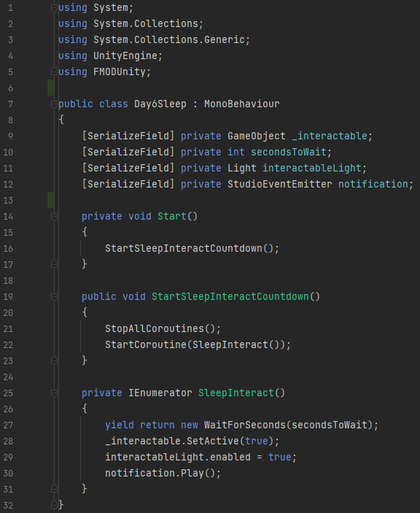Click the secondsToWait argument on line 27

[x=330, y=425]
